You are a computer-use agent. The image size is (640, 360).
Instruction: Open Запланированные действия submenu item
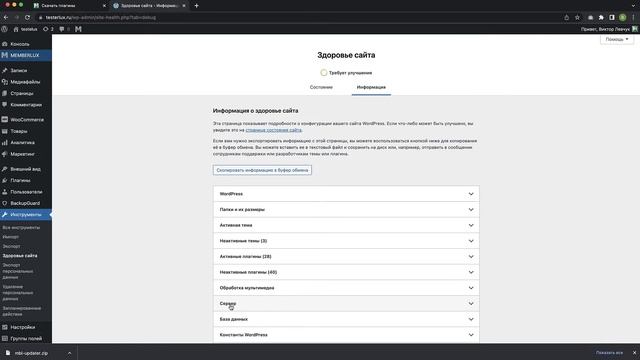pyautogui.click(x=22, y=311)
